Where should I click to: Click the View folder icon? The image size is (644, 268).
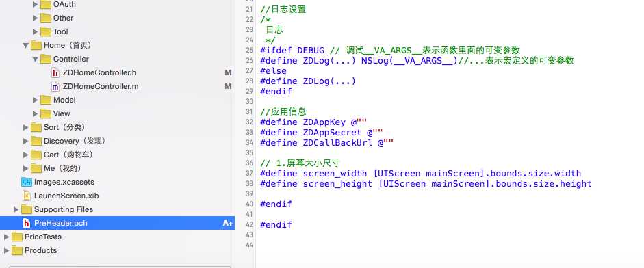coord(46,113)
